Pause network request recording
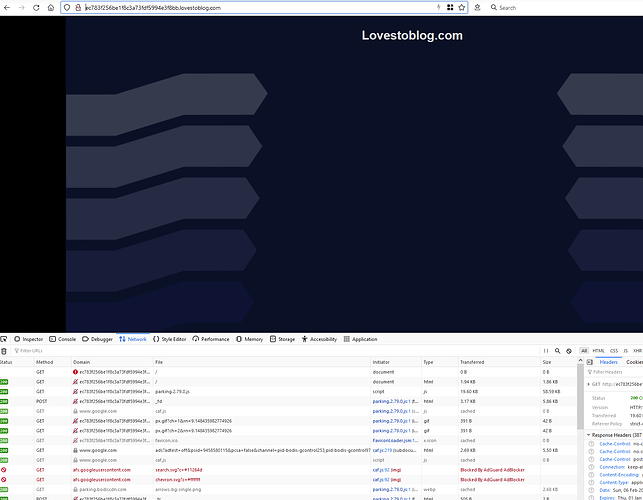This screenshot has width=643, height=500. click(x=546, y=351)
